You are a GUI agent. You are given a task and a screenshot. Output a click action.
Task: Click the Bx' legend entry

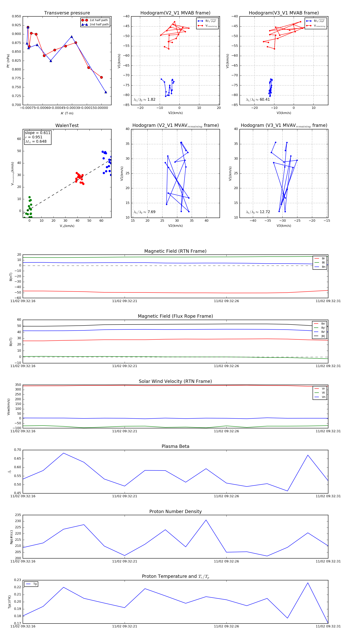coord(320,324)
